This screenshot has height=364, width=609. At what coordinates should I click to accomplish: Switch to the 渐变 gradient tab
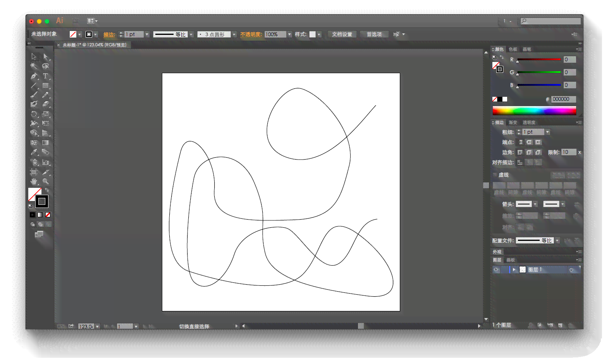[513, 122]
